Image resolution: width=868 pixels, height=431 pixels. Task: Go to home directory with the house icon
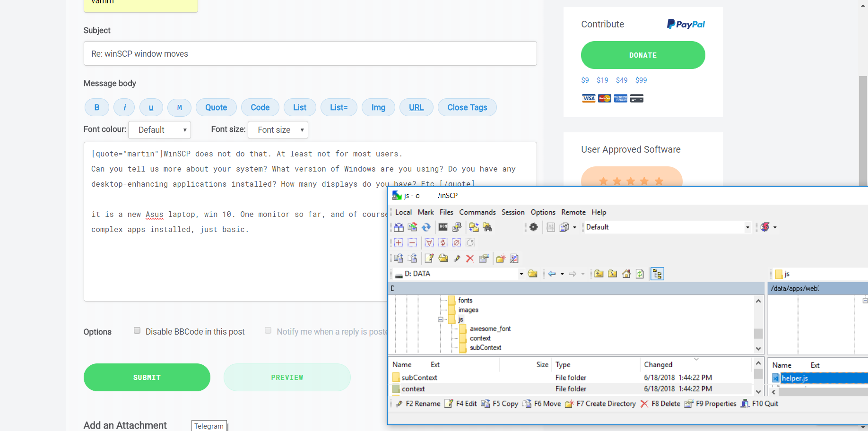[x=626, y=274]
